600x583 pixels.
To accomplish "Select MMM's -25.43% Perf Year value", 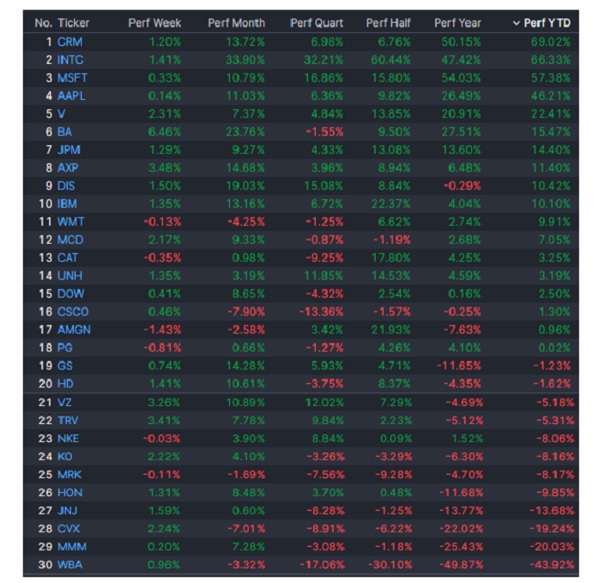I will point(461,546).
